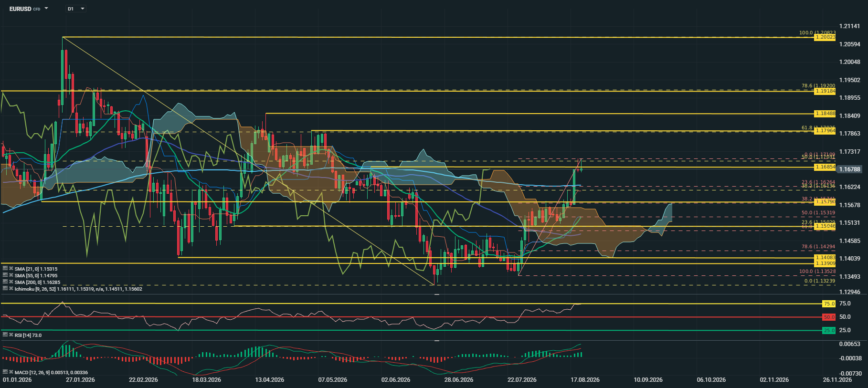868x388 pixels.
Task: Open settings icon for MACD indicator
Action: [5, 372]
